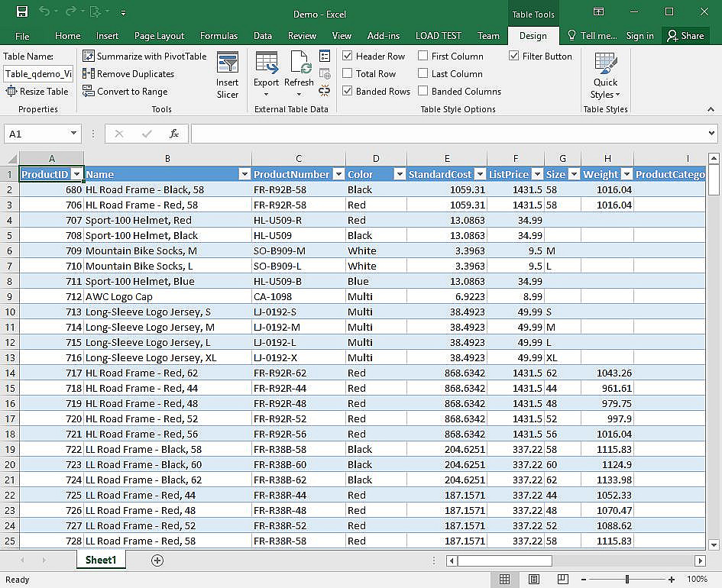Toggle the Filter Button checkbox
The image size is (722, 588).
[x=514, y=56]
